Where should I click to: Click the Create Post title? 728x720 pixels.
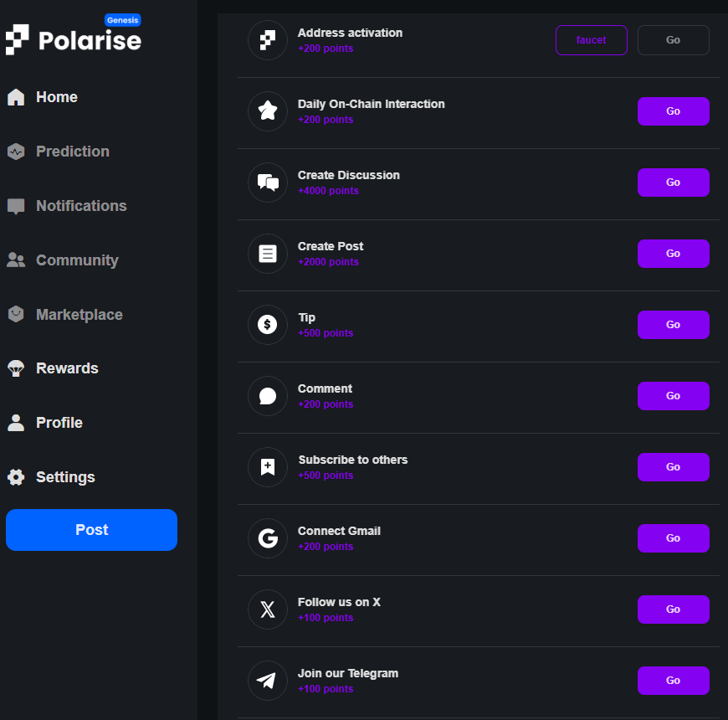tap(331, 246)
